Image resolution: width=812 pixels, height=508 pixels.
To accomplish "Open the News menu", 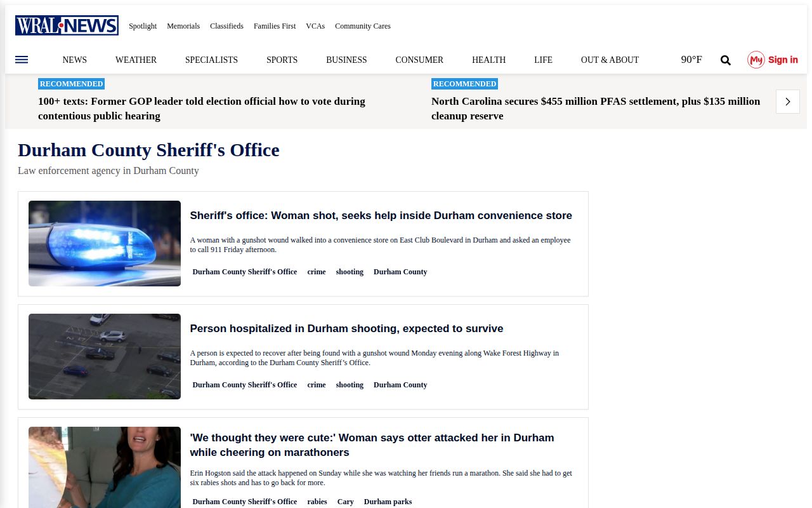I will (x=75, y=60).
